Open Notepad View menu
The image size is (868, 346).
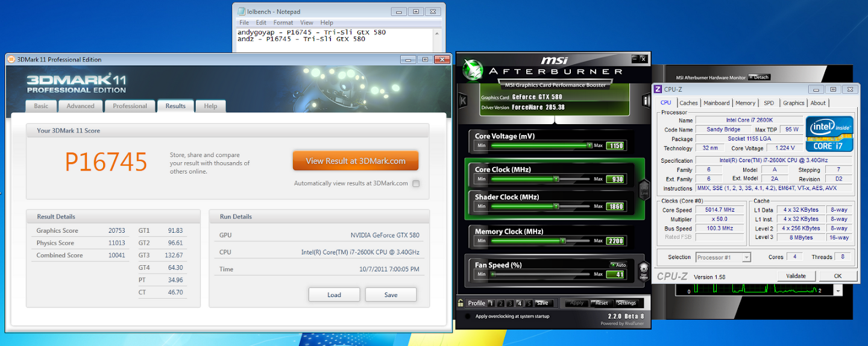307,23
